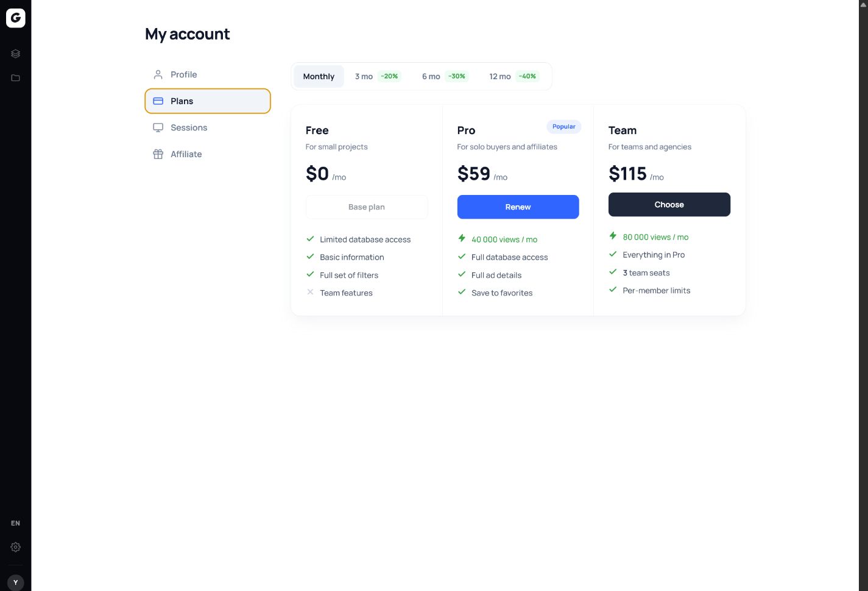Renew the Pro plan
868x591 pixels.
pos(518,207)
